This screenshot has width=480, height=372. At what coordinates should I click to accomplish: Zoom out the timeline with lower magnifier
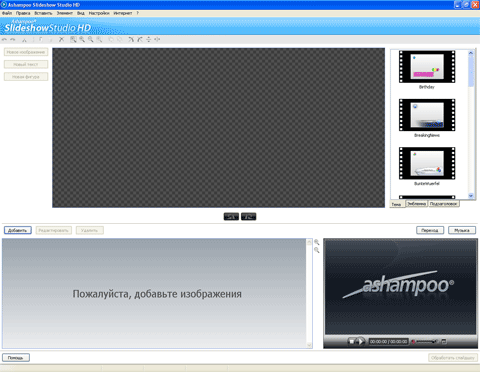(317, 250)
